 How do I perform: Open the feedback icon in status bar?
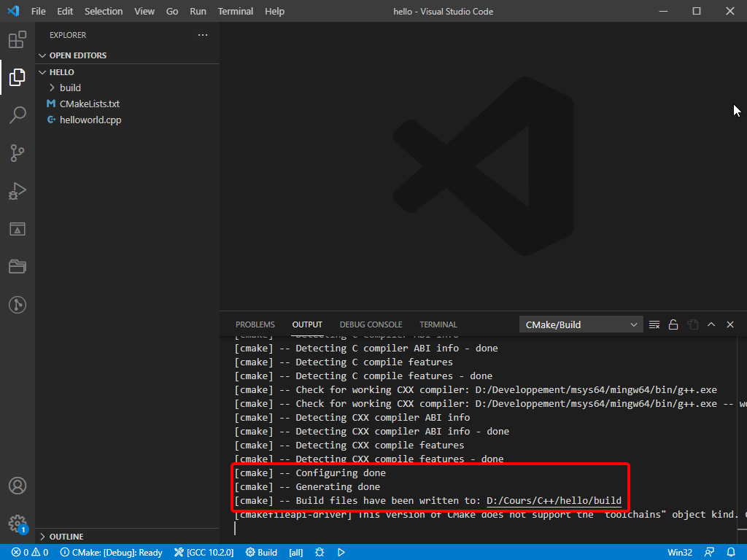coord(709,553)
